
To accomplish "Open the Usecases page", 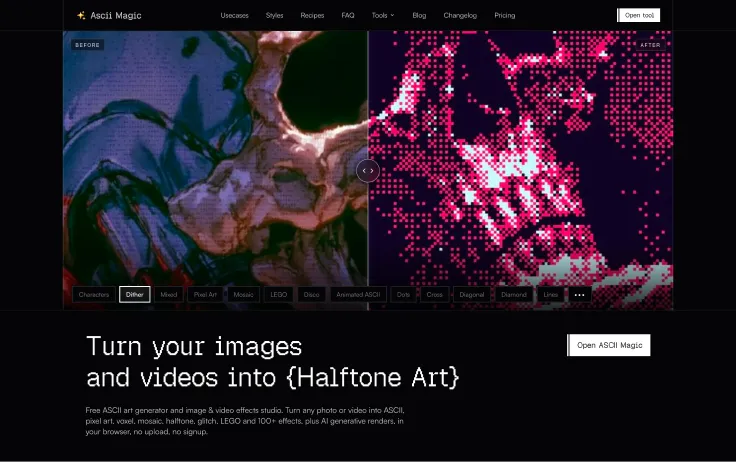I will tap(234, 15).
